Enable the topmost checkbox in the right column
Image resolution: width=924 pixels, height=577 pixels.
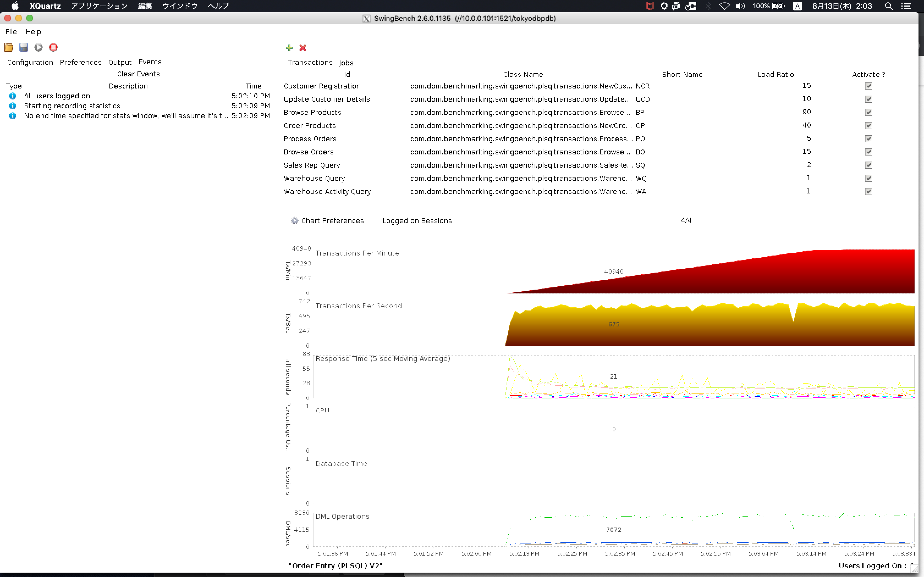coord(869,86)
